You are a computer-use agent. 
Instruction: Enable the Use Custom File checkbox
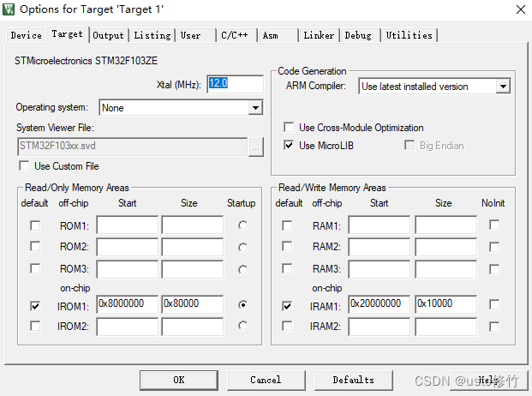tap(25, 166)
